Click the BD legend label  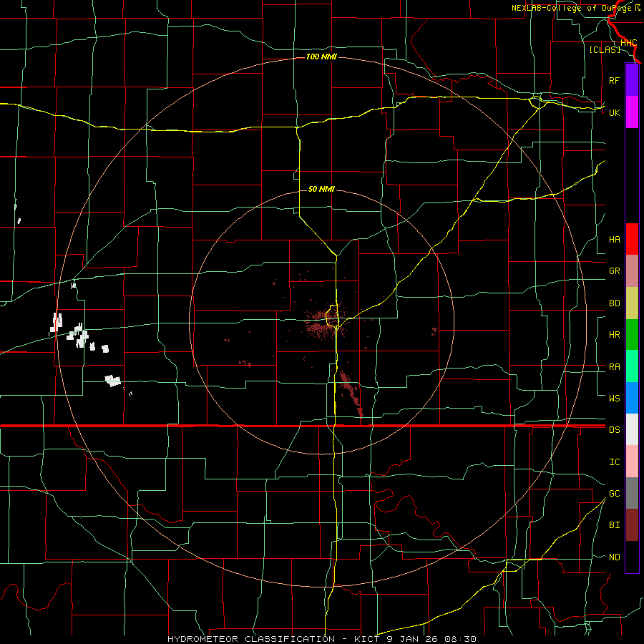(614, 303)
